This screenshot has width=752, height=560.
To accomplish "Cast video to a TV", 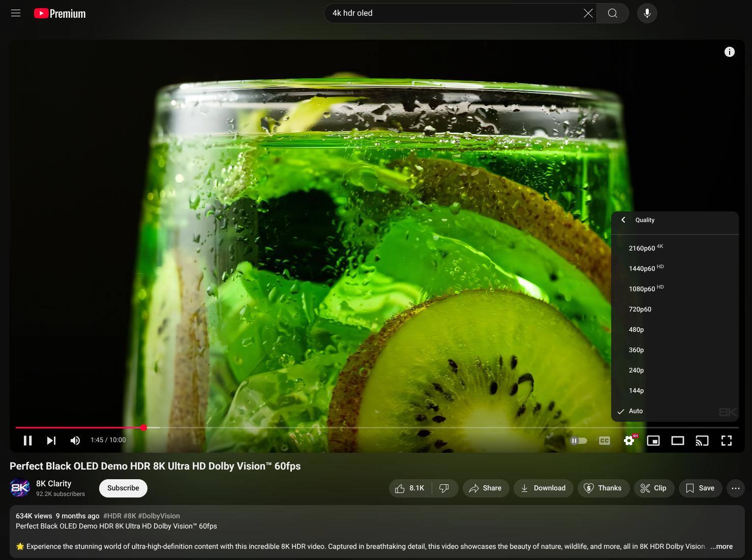I will pyautogui.click(x=702, y=441).
